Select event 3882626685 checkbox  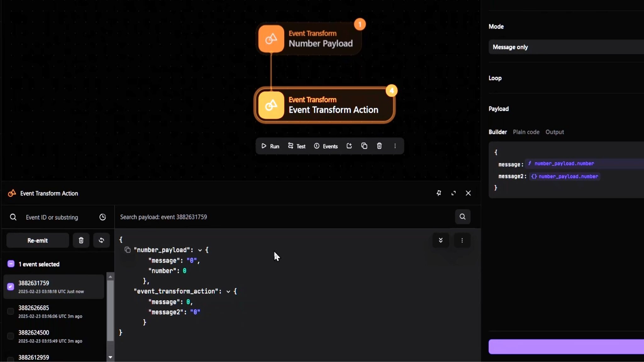point(10,311)
